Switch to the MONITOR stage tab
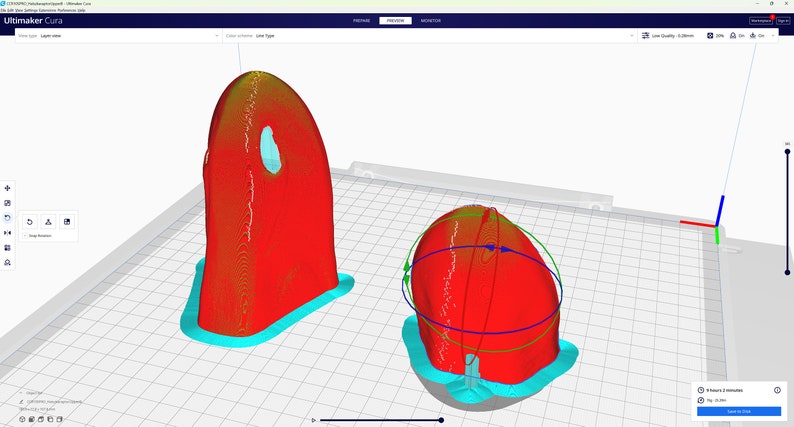This screenshot has width=794, height=427. click(431, 21)
